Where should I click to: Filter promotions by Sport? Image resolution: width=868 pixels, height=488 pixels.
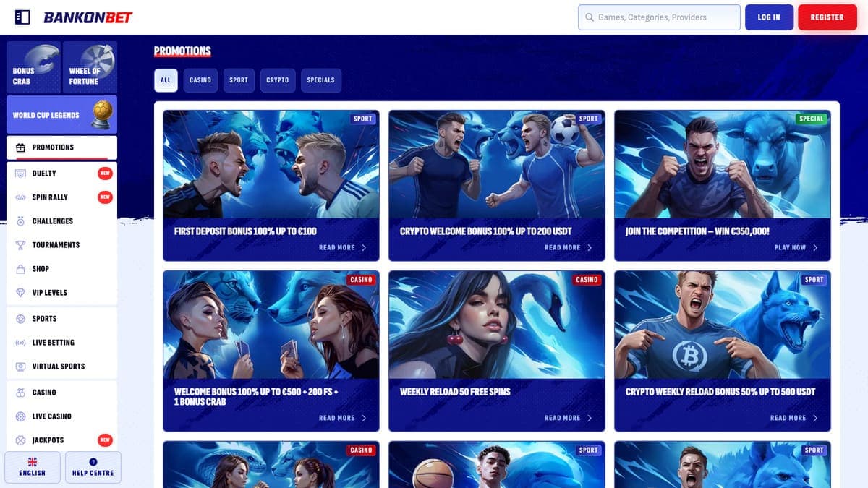(x=239, y=80)
